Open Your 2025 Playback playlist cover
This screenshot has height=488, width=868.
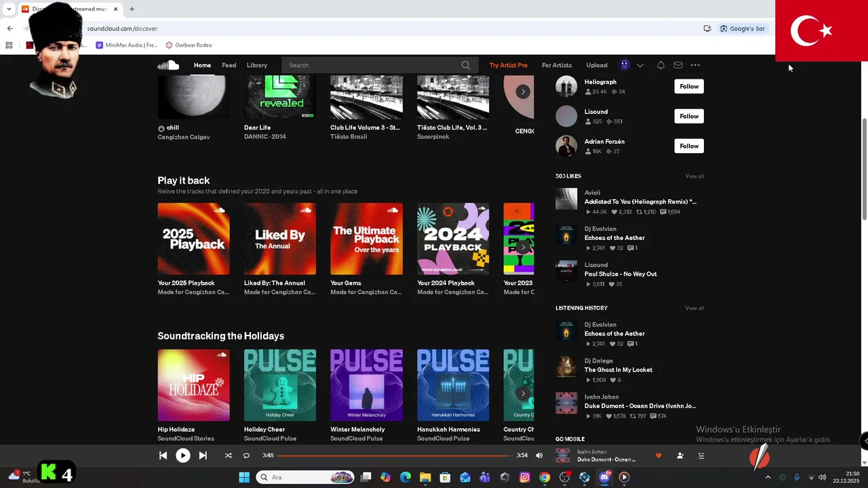click(193, 239)
